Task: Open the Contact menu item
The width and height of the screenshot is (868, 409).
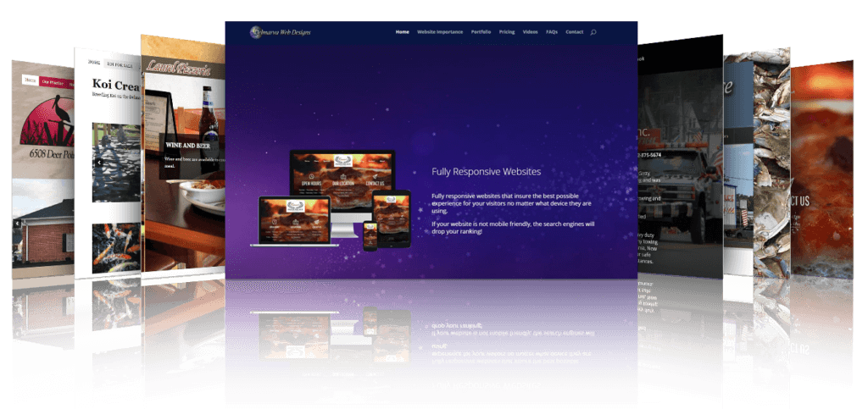Action: point(574,32)
